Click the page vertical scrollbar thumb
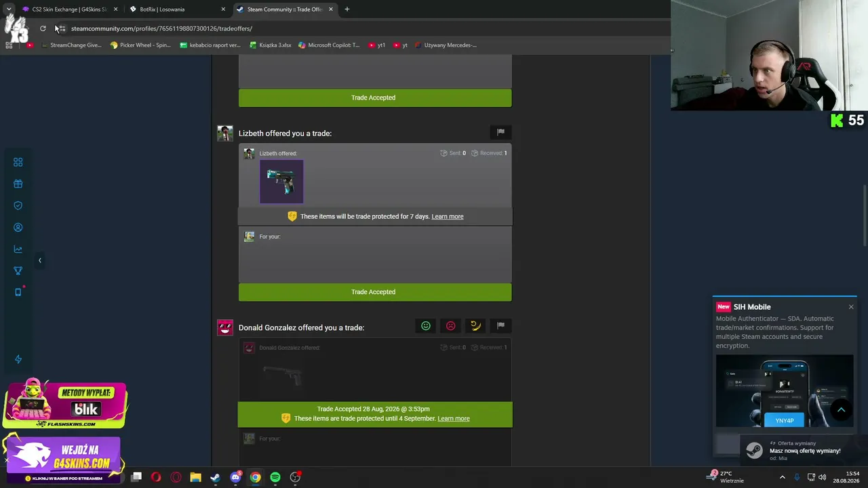 click(864, 216)
